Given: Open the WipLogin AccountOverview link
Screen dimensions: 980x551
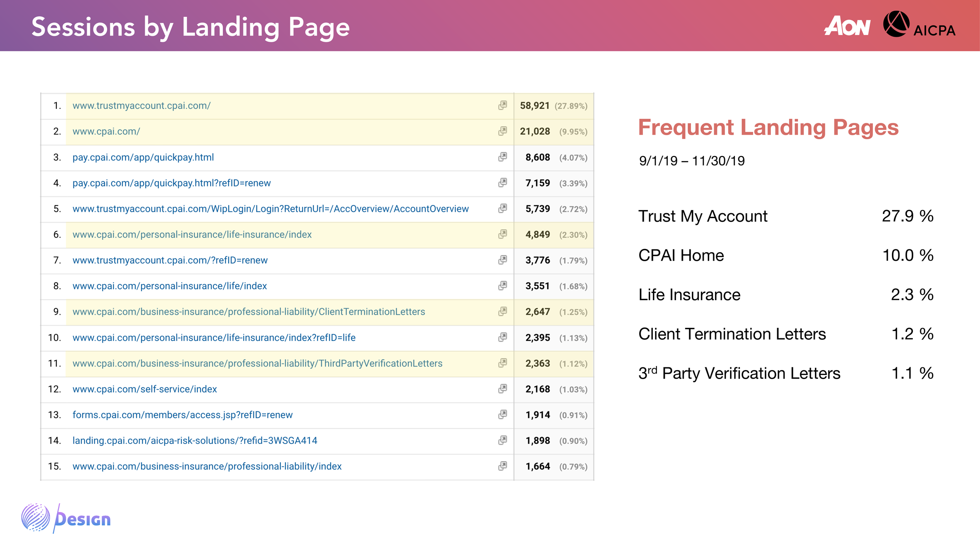Looking at the screenshot, I should click(270, 209).
